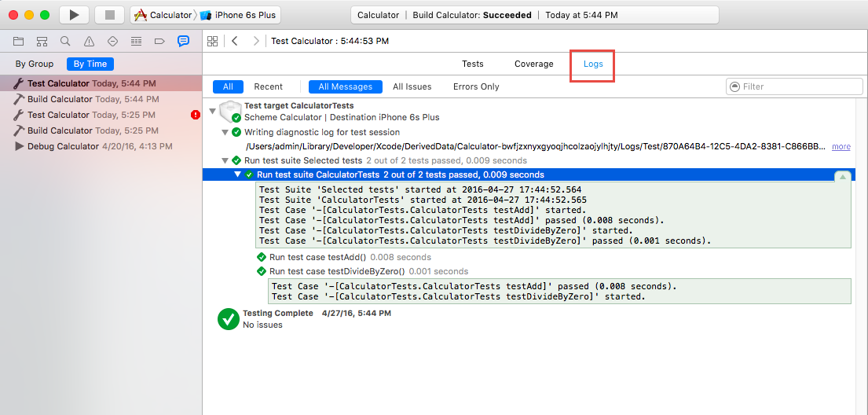868x415 pixels.
Task: Click log line Test Suite 'CalculatorTests' started
Action: click(x=423, y=200)
